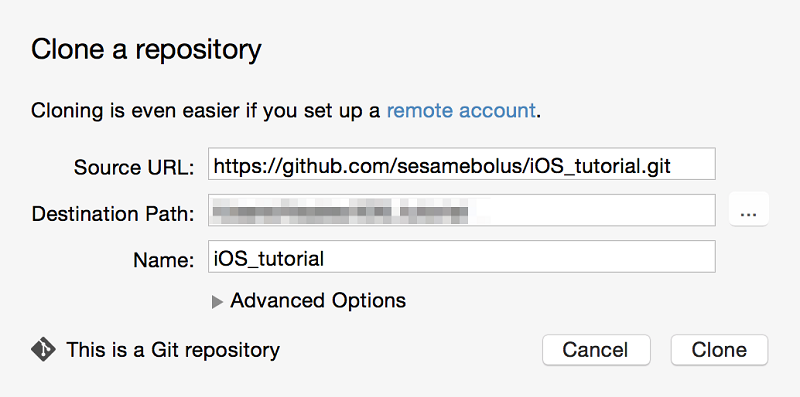Select the Name field containing iOS_tutorial

tap(462, 256)
